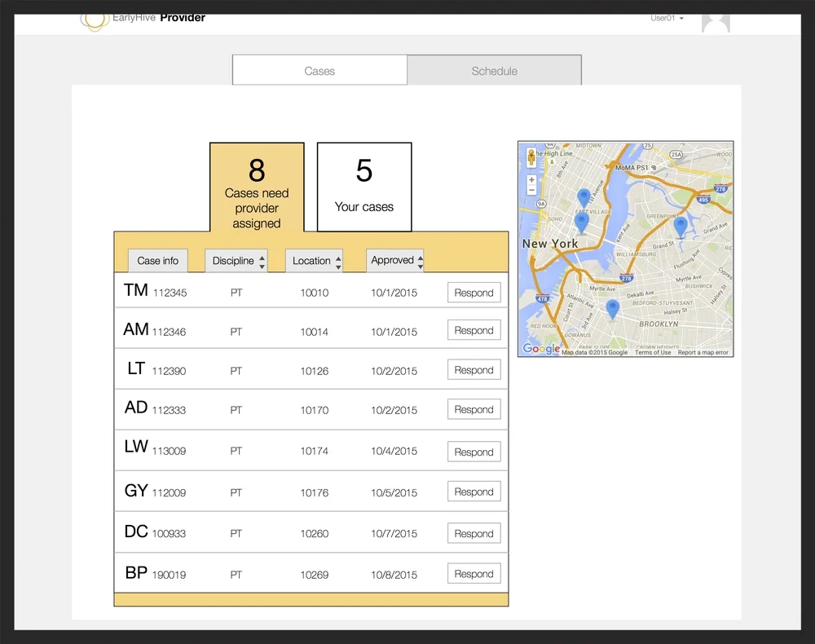The image size is (815, 644).
Task: Click the GY case initials
Action: coord(136,490)
